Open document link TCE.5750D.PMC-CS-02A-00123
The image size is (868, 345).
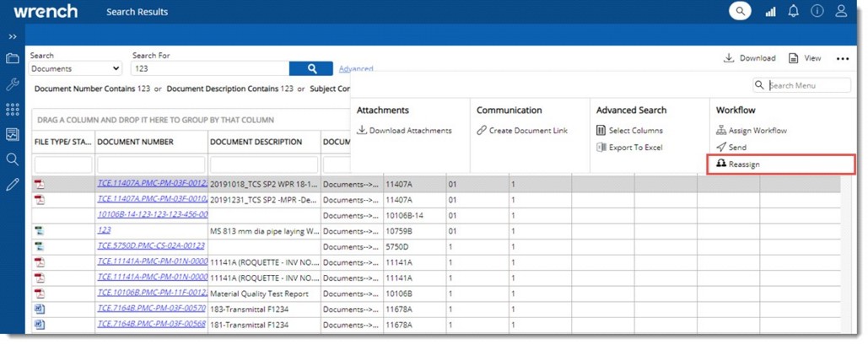point(151,246)
